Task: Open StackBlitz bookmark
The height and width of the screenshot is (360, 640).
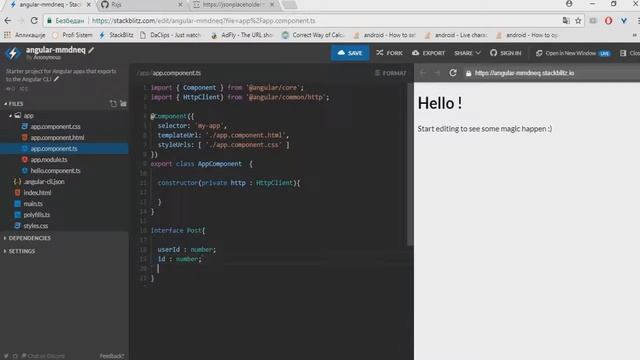Action: (116, 35)
